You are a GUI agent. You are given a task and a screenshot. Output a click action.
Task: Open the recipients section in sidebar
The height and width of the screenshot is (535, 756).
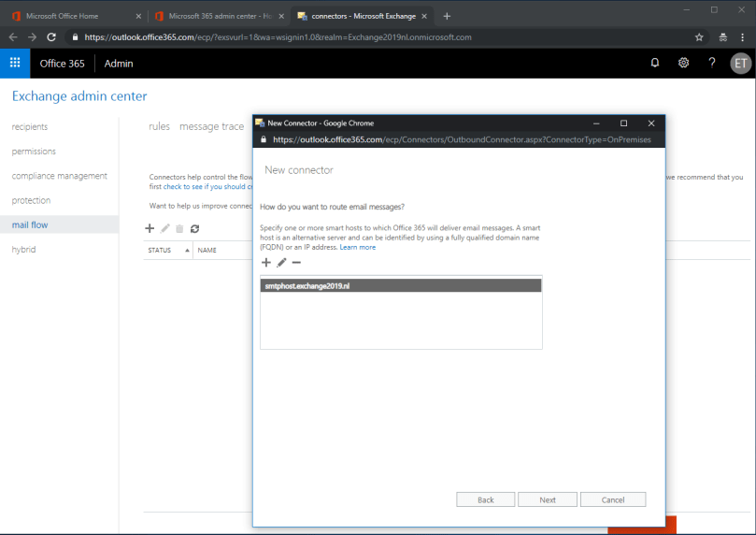pyautogui.click(x=30, y=126)
